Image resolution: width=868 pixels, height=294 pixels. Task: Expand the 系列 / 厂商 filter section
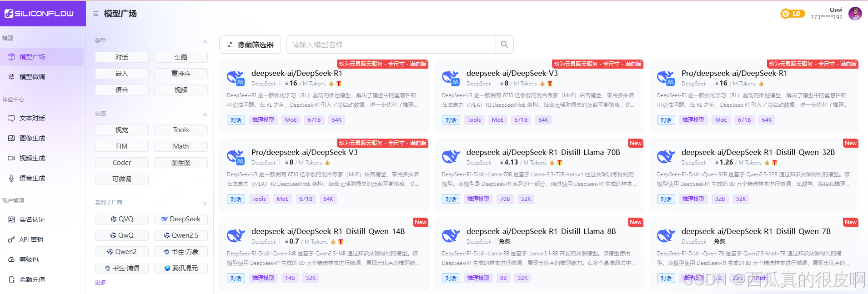(x=205, y=203)
